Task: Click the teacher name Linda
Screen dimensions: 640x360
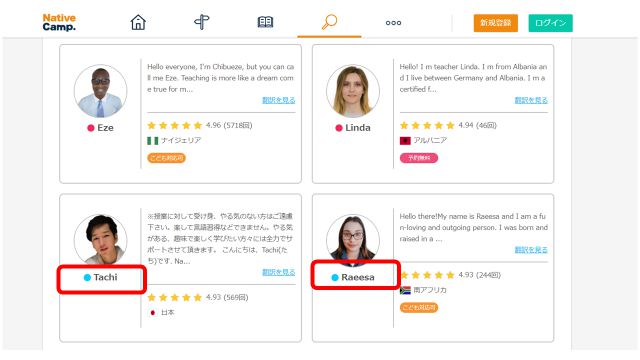Action: pyautogui.click(x=358, y=128)
